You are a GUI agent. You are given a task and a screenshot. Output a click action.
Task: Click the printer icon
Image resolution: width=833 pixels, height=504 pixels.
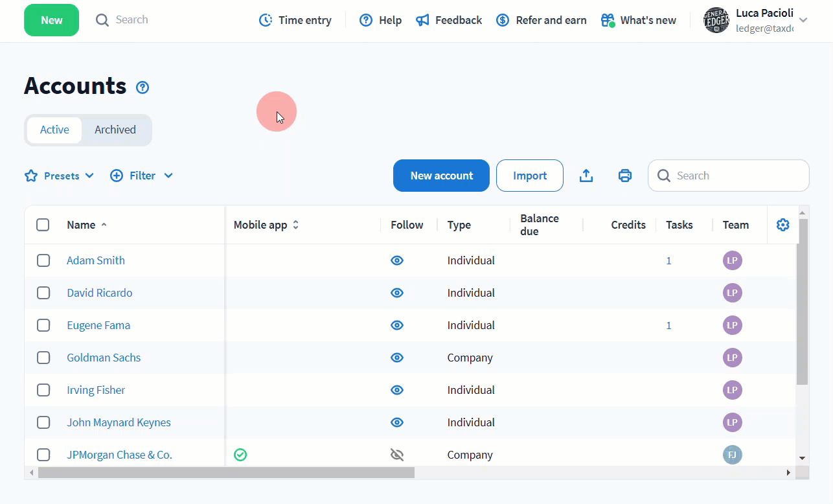tap(625, 176)
